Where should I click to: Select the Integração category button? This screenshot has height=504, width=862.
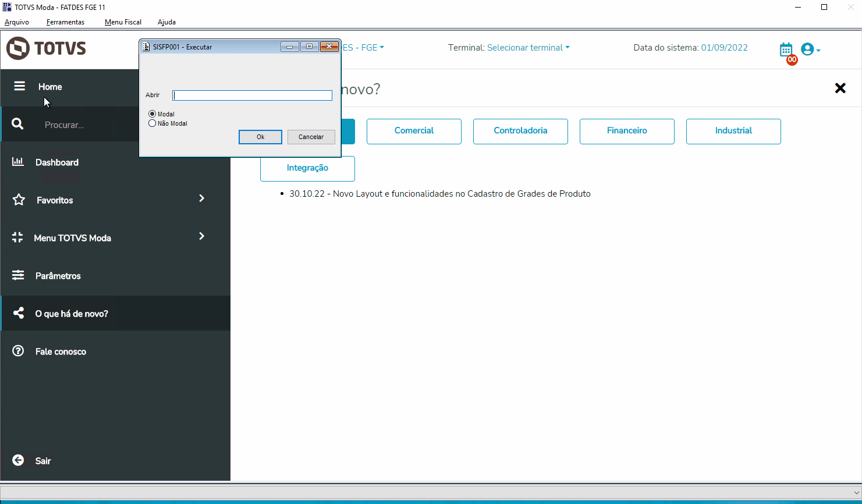(307, 169)
